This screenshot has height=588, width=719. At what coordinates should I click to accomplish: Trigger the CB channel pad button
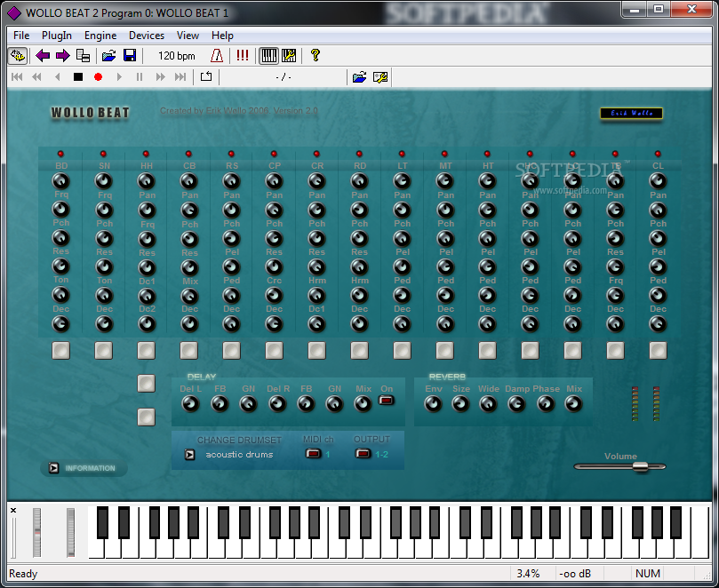click(189, 351)
